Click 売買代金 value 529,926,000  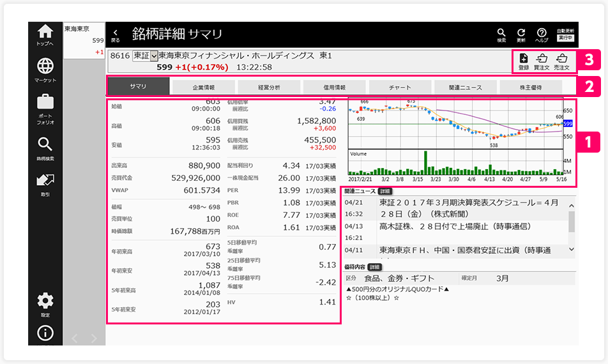pyautogui.click(x=196, y=178)
